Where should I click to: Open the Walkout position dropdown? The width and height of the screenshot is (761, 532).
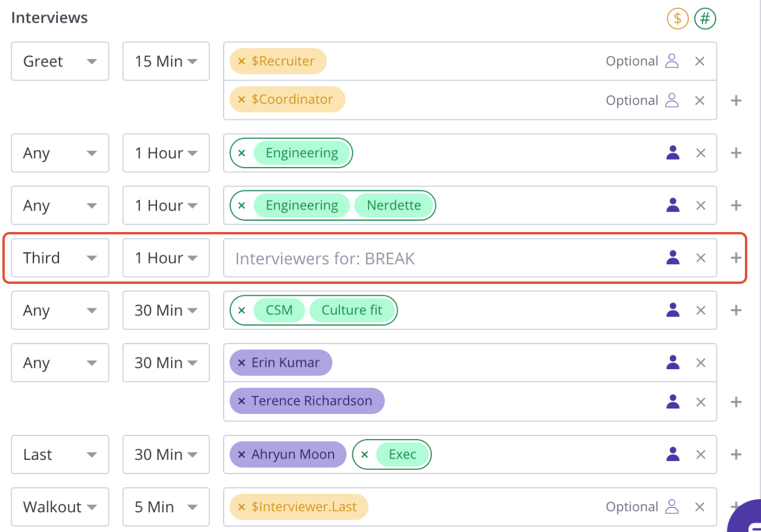(x=60, y=507)
